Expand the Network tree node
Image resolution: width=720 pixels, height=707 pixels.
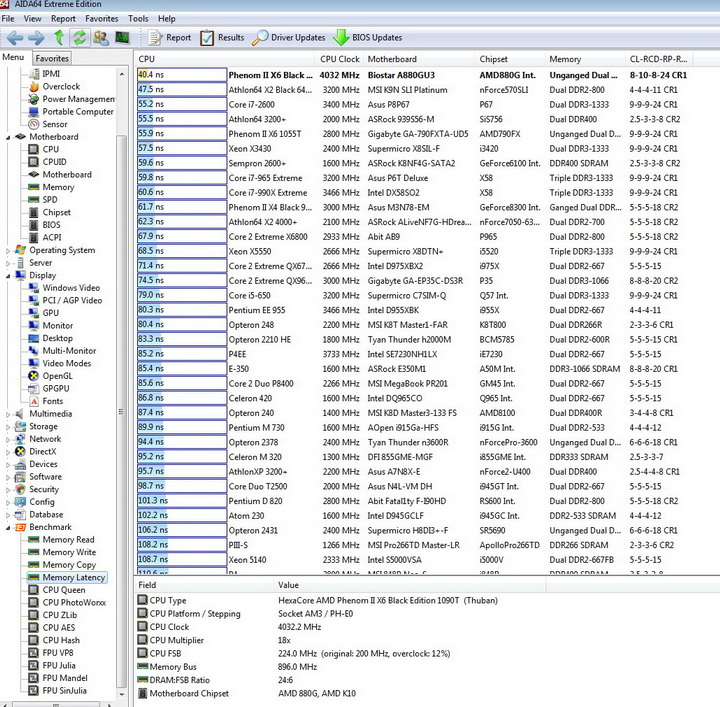pos(8,439)
